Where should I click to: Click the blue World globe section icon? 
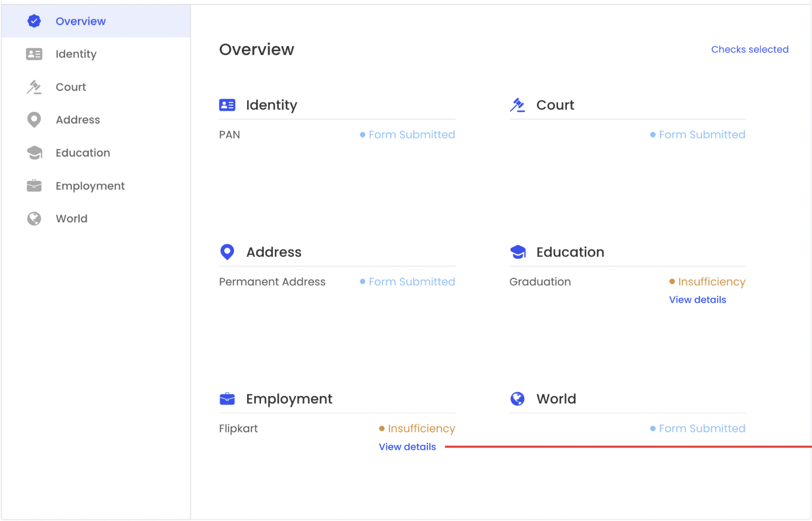click(517, 399)
